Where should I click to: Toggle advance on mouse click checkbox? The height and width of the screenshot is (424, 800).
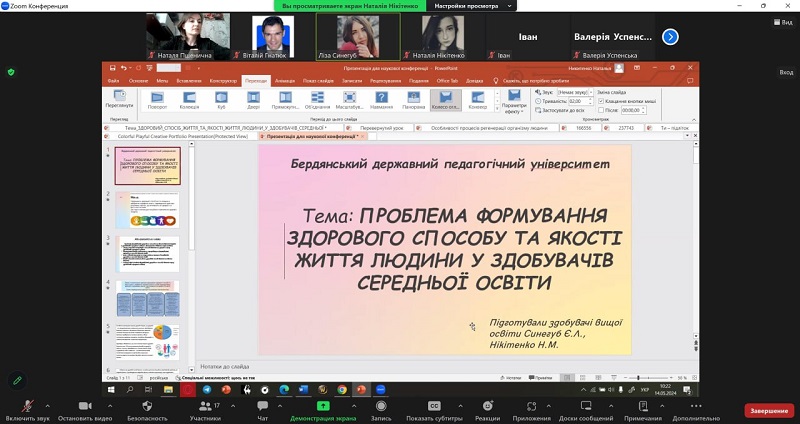(601, 101)
